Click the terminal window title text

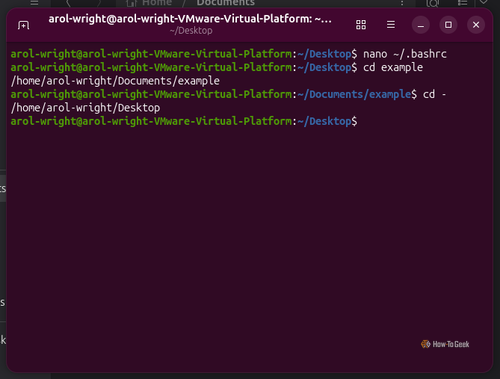[x=190, y=19]
